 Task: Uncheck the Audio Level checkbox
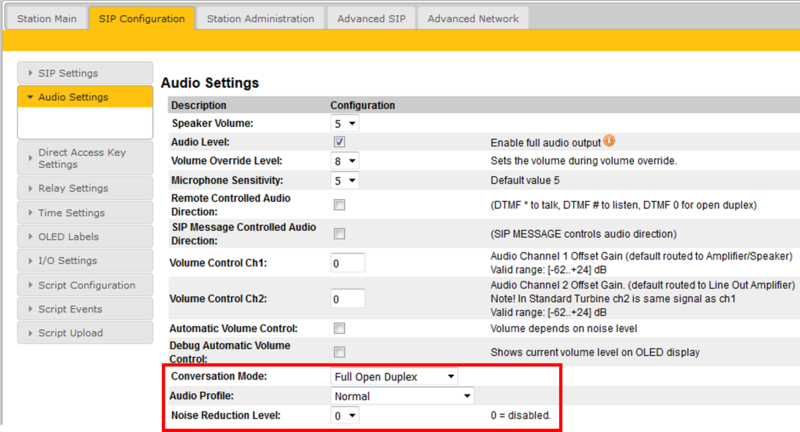[340, 142]
